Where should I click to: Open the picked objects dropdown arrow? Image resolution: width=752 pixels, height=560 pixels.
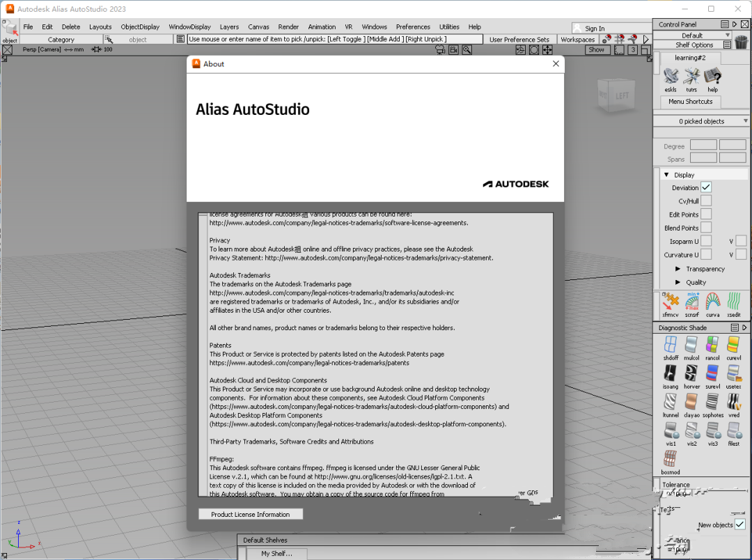click(745, 121)
